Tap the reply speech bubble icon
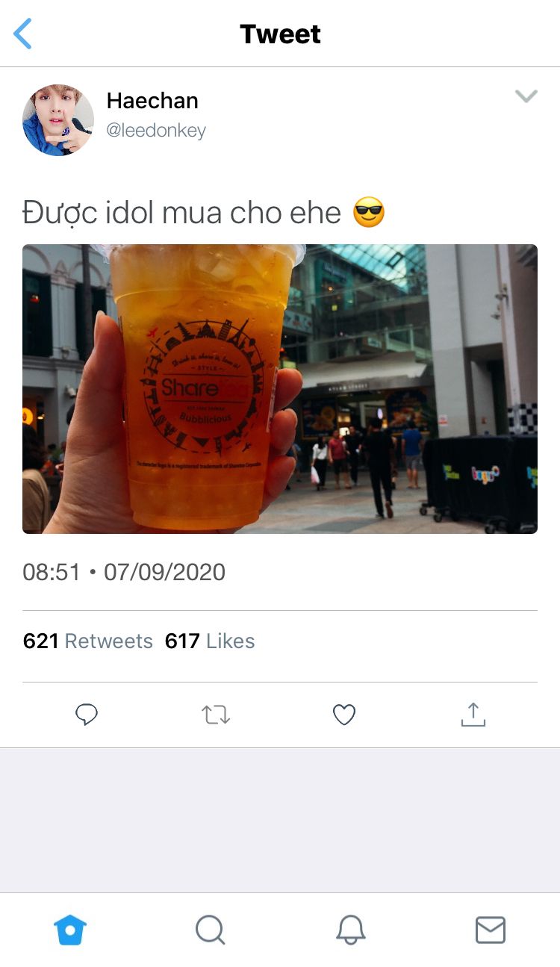The image size is (560, 967). point(87,715)
